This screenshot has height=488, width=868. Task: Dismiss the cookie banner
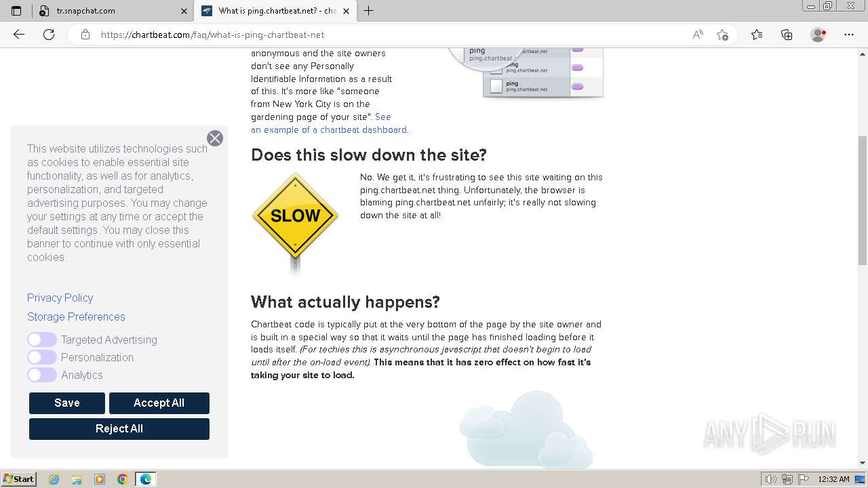(x=215, y=138)
